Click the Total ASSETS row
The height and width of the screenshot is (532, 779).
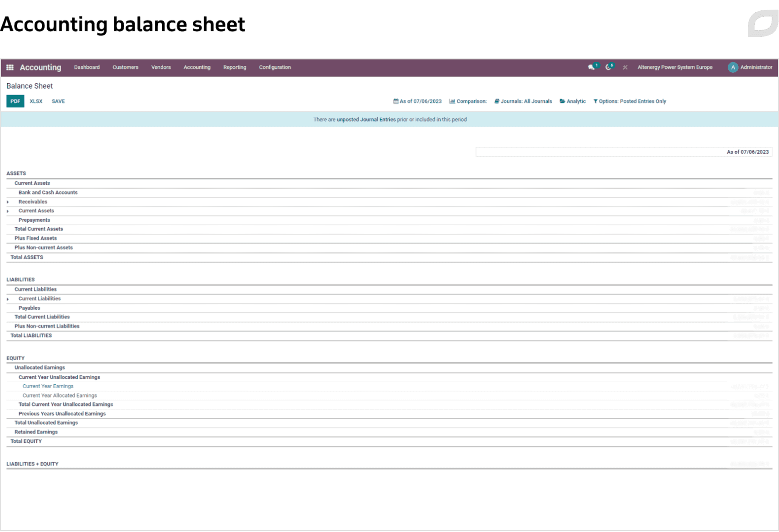389,258
